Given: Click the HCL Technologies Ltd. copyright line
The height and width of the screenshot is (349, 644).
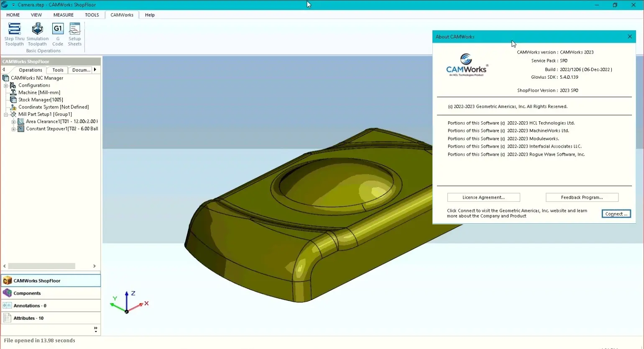Looking at the screenshot, I should [511, 123].
